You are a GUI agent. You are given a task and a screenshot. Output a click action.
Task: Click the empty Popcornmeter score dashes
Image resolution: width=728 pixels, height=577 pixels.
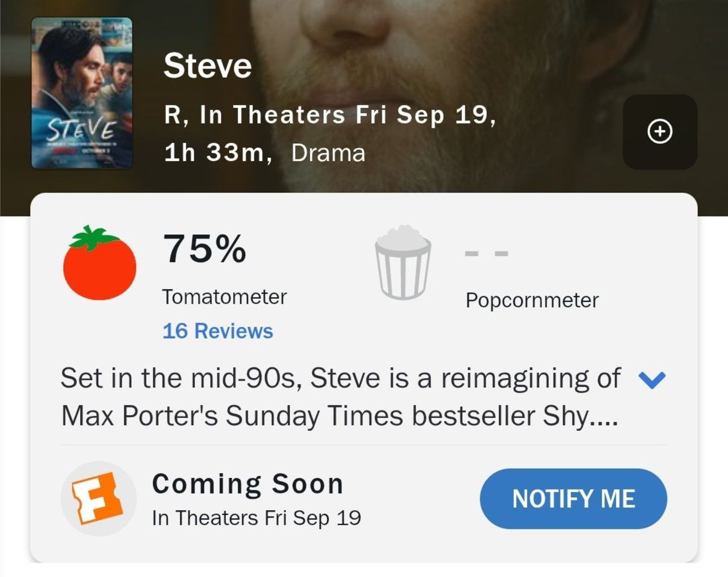tap(486, 253)
